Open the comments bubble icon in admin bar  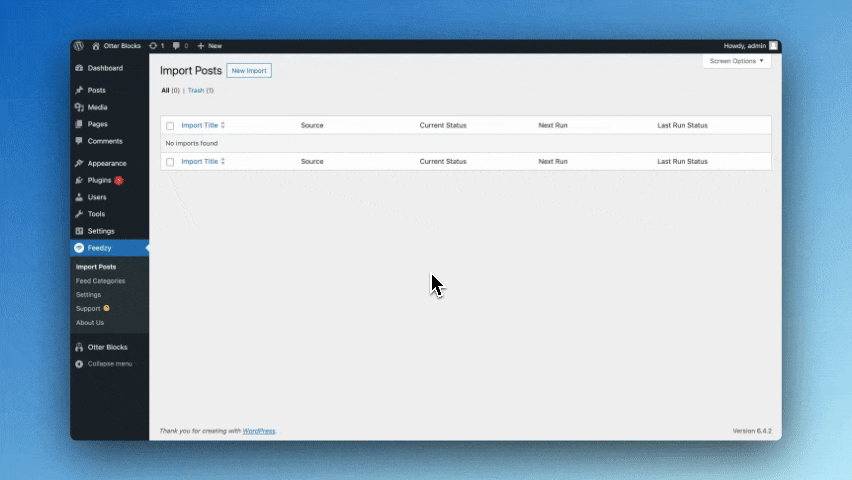click(176, 46)
